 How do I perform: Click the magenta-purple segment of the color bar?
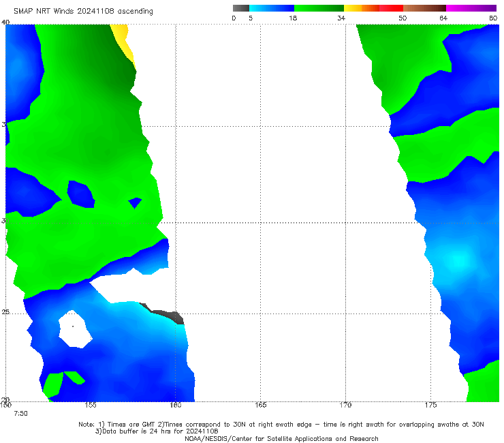coord(471,8)
